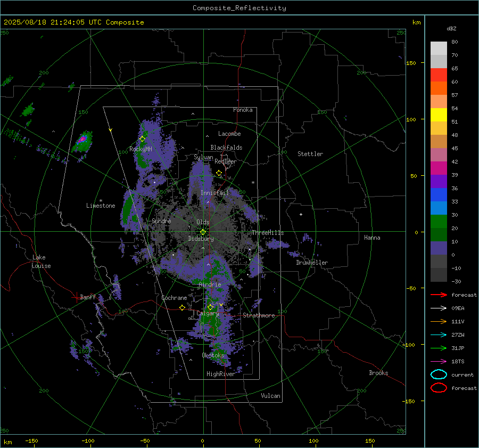Select the slate purple 0-10 dBZ swatch
Viewport: 479px width, 448px height.
tap(439, 248)
